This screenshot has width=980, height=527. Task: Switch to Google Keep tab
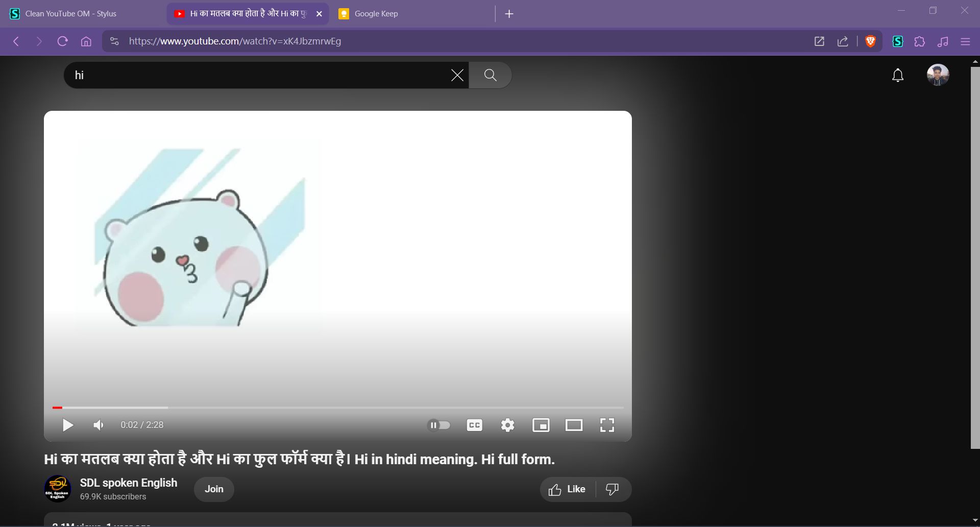pos(411,14)
